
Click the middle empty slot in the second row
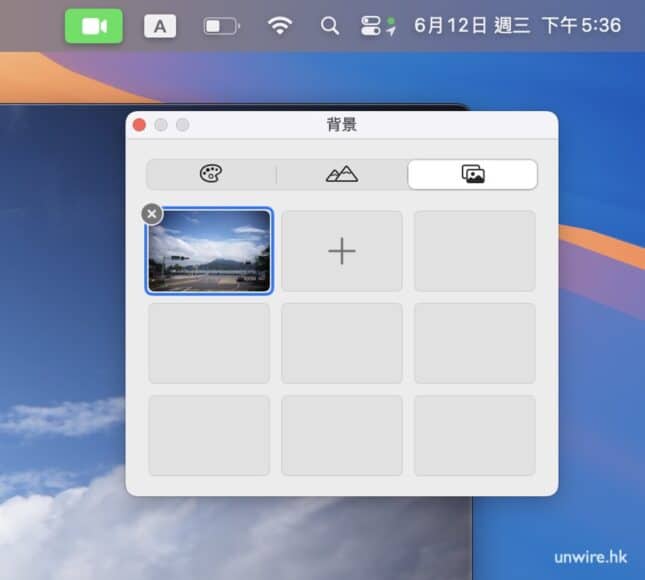[x=342, y=343]
